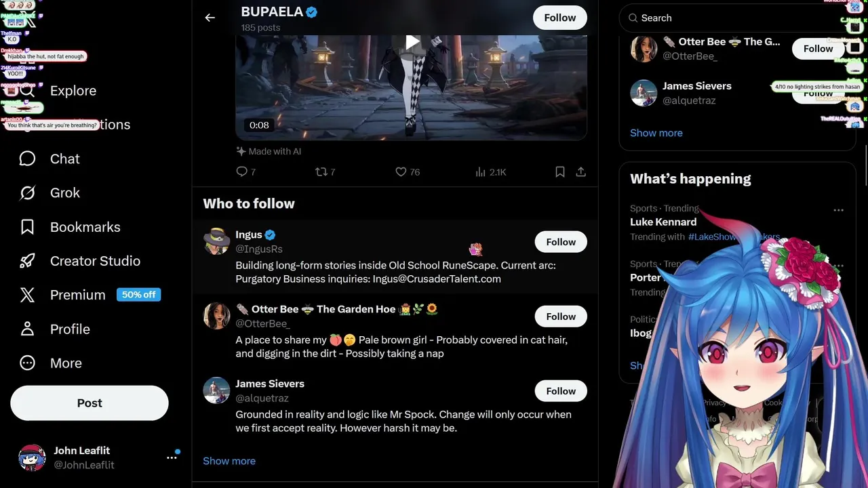The width and height of the screenshot is (868, 488).
Task: View post analytics bar chart icon
Action: [x=481, y=171]
